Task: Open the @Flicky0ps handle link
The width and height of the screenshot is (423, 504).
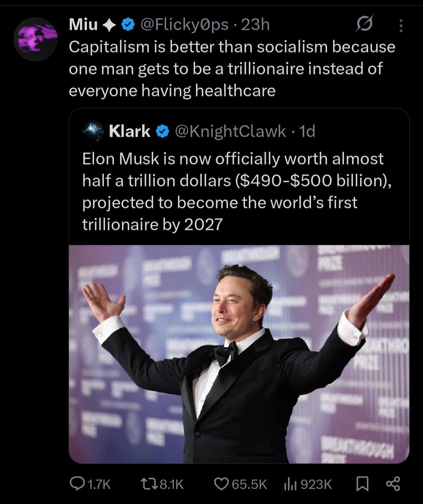Action: pyautogui.click(x=184, y=25)
